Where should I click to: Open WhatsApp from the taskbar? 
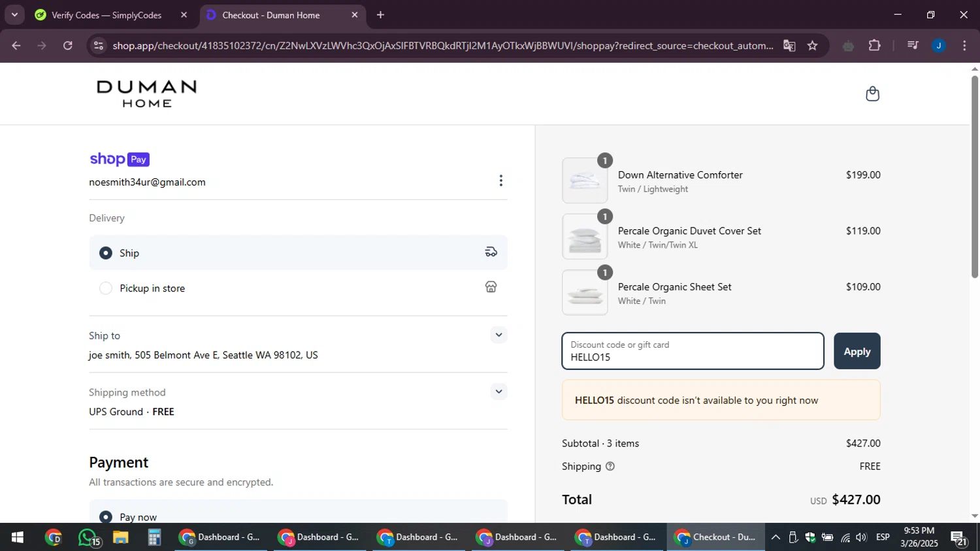88,537
